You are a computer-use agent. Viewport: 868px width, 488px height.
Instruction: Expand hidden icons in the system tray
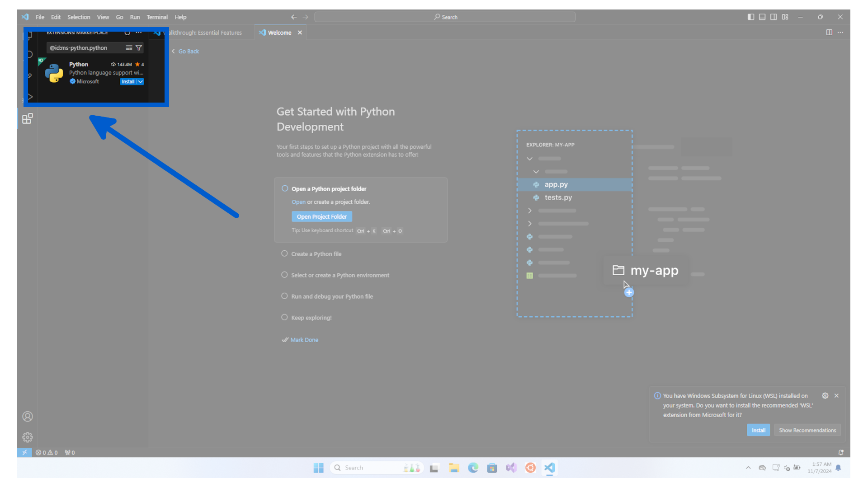(748, 468)
